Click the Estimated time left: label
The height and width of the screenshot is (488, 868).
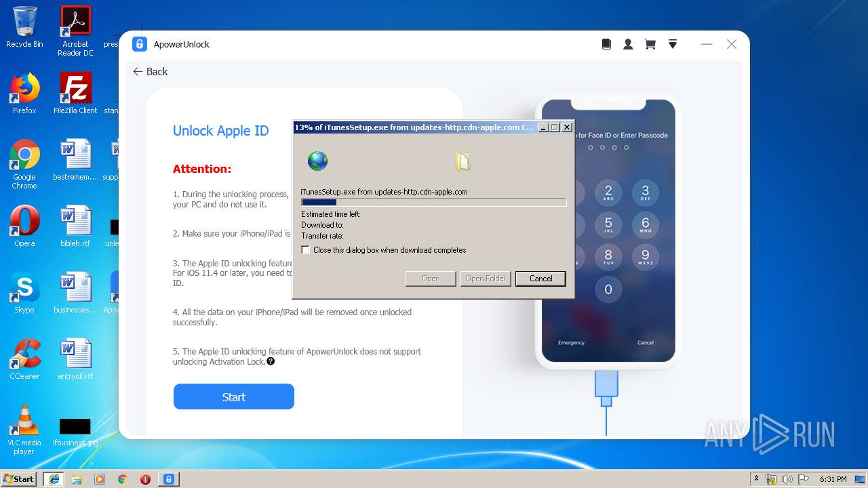[x=331, y=214]
